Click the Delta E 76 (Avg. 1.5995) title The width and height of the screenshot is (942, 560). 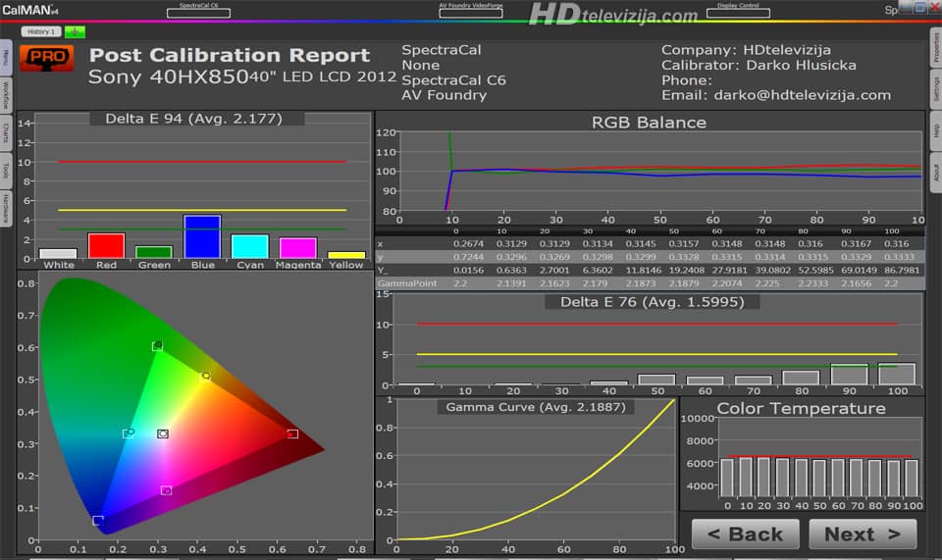pos(652,302)
